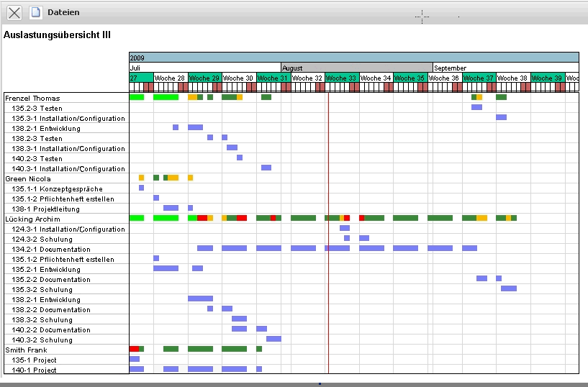Viewport: 588px width, 387px height.
Task: Select resource row Smith Frank
Action: (x=66, y=350)
